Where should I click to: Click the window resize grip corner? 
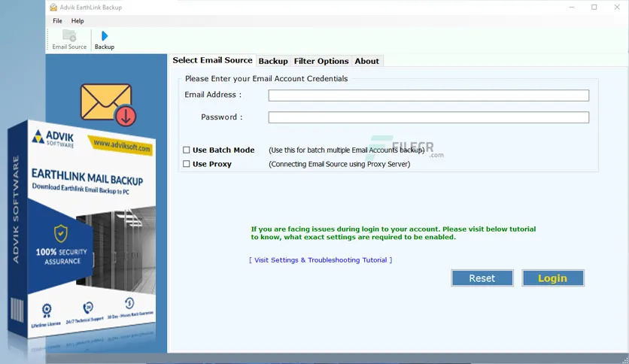[625, 360]
